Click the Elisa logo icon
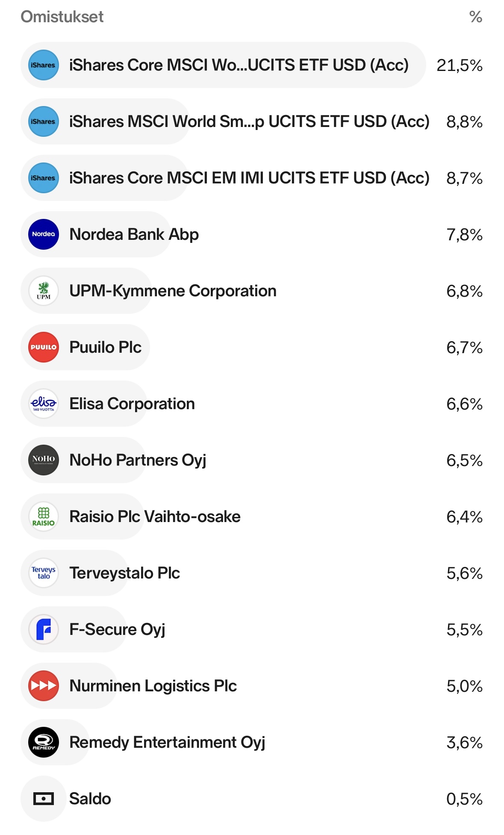The image size is (504, 835). point(44,404)
